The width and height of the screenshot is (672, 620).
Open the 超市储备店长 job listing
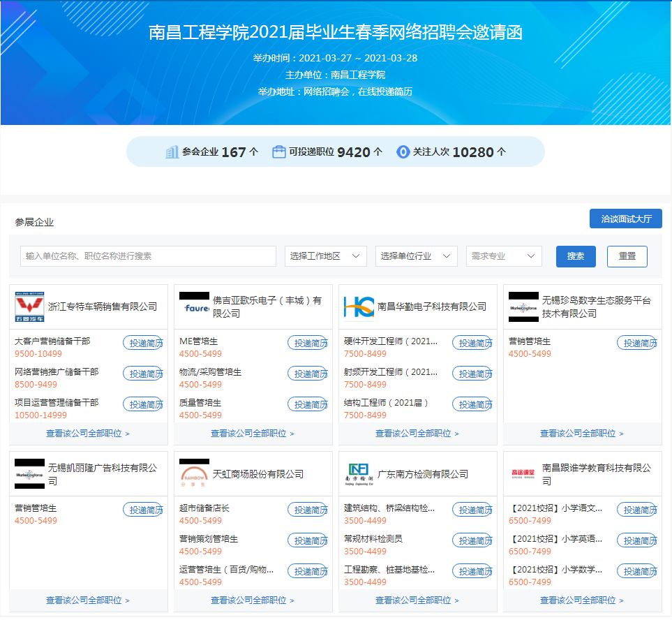click(x=204, y=508)
